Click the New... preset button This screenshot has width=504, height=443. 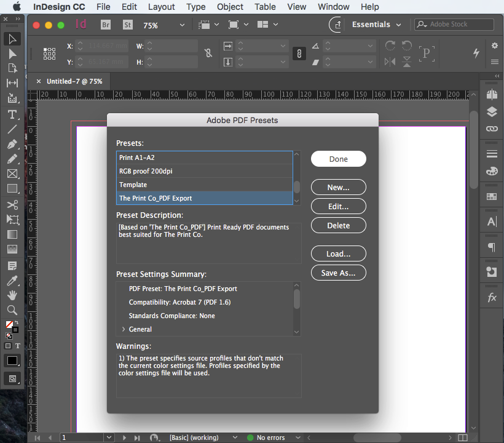point(339,187)
